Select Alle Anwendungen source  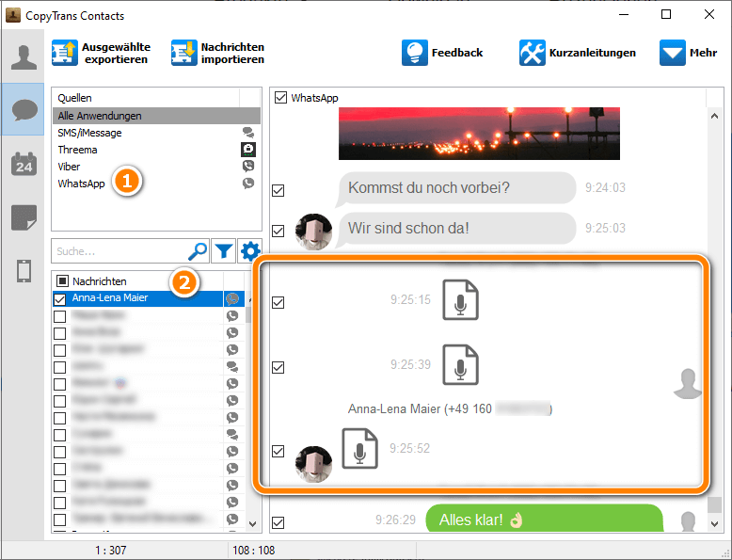156,116
